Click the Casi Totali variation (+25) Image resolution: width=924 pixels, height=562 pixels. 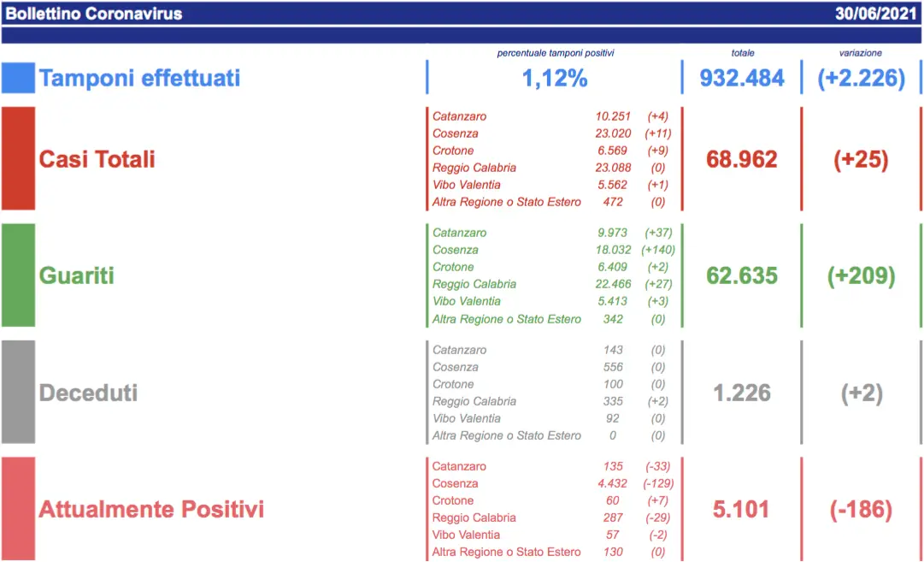click(x=861, y=159)
